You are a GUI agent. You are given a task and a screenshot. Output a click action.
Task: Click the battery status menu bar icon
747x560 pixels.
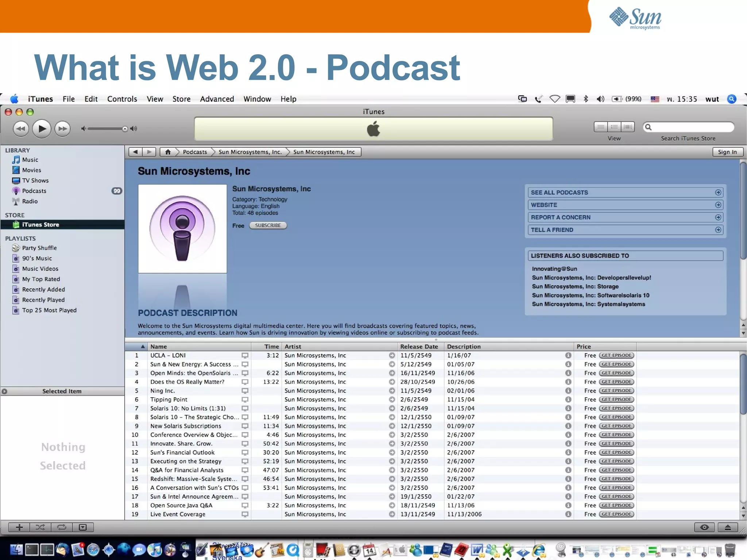[617, 99]
